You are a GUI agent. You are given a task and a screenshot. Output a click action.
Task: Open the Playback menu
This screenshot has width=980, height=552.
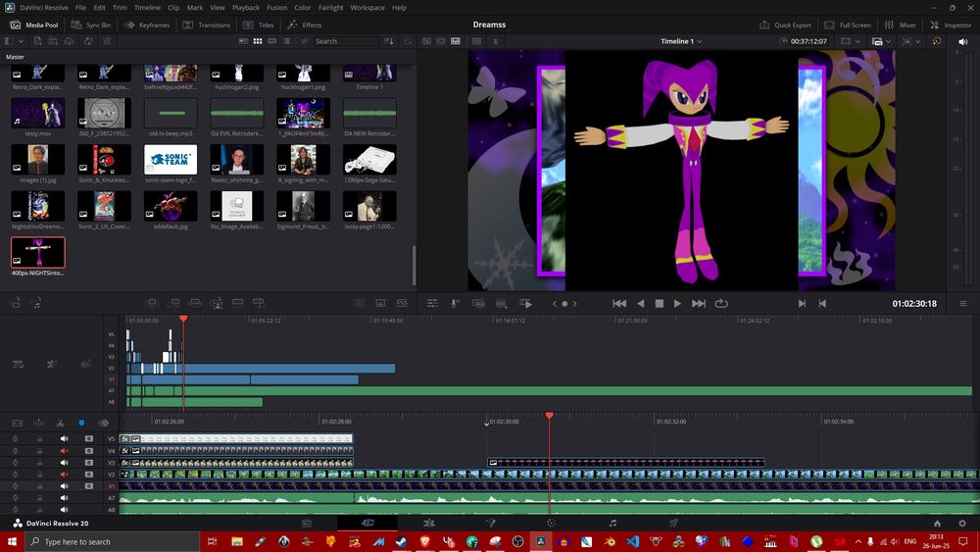[x=246, y=7]
